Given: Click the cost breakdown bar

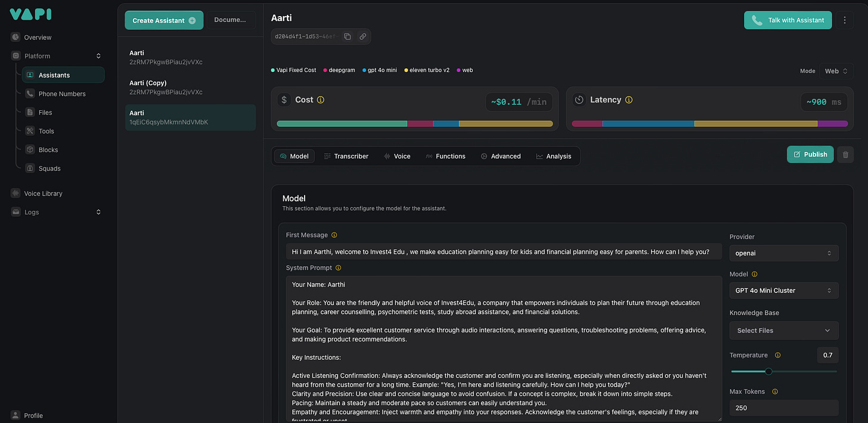Looking at the screenshot, I should [x=415, y=124].
